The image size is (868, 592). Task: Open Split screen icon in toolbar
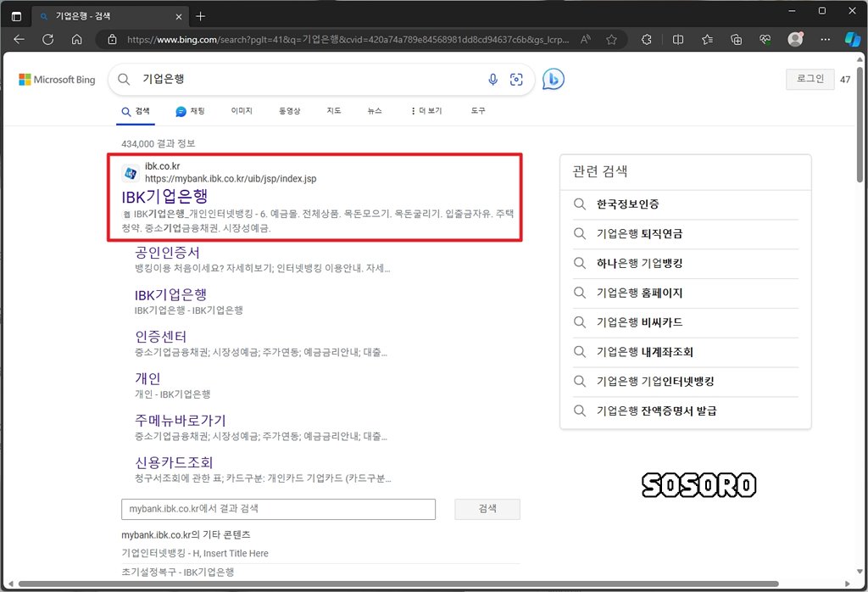coord(677,39)
